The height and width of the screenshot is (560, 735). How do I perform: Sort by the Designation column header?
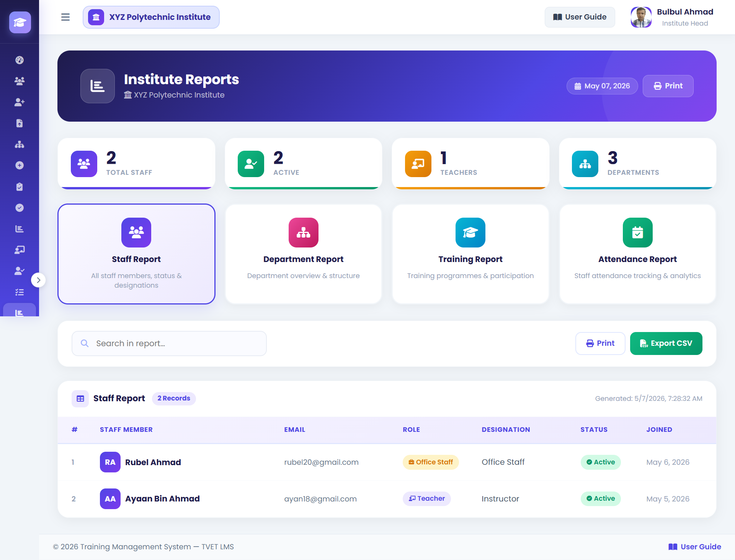tap(506, 430)
